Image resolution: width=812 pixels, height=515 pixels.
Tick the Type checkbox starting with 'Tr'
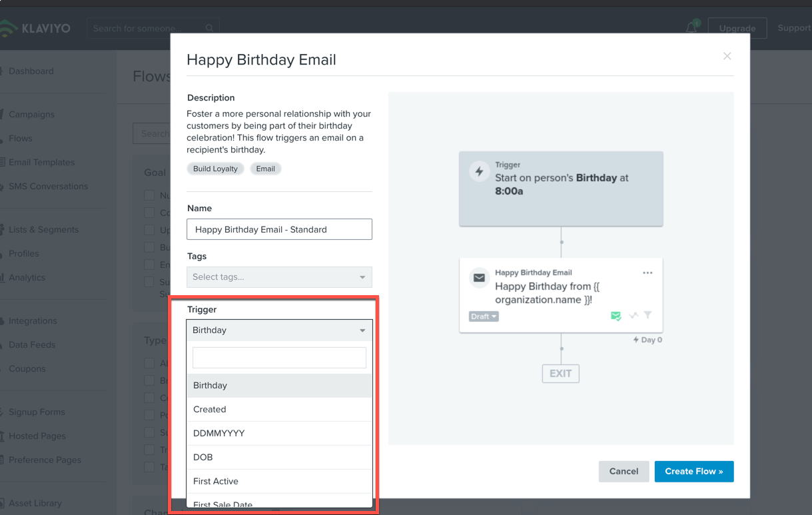pos(149,450)
